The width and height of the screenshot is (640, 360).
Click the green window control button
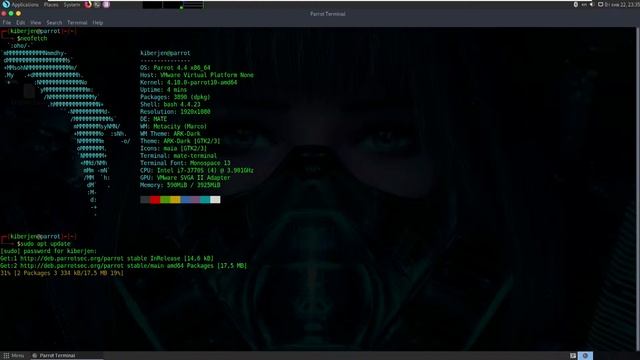11,13
